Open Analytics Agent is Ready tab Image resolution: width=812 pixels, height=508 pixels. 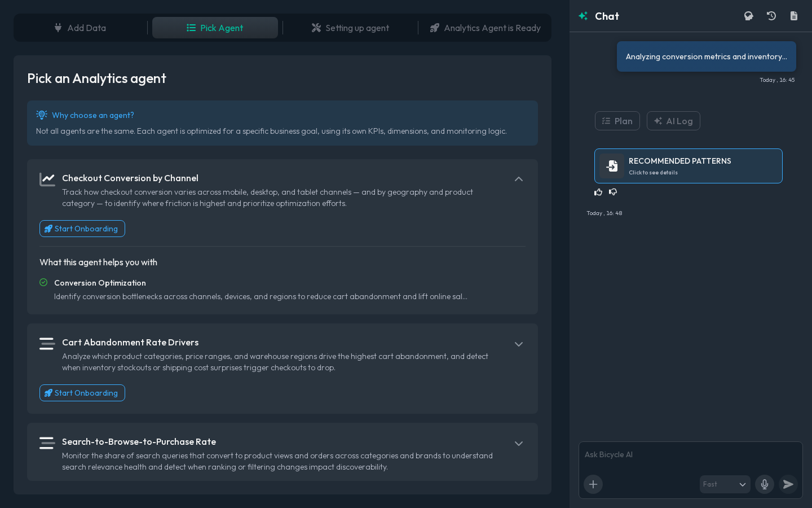pyautogui.click(x=485, y=28)
